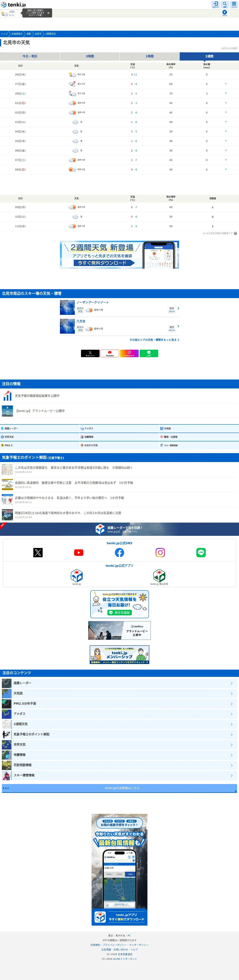Expand the 05日(木) forecast row
Image resolution: width=239 pixels, height=980 pixels.
tap(226, 141)
